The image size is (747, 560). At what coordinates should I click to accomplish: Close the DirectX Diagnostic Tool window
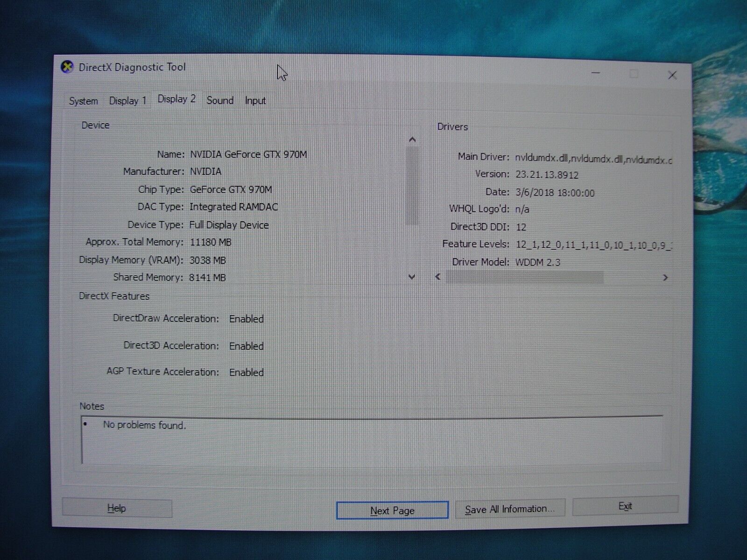pos(672,75)
